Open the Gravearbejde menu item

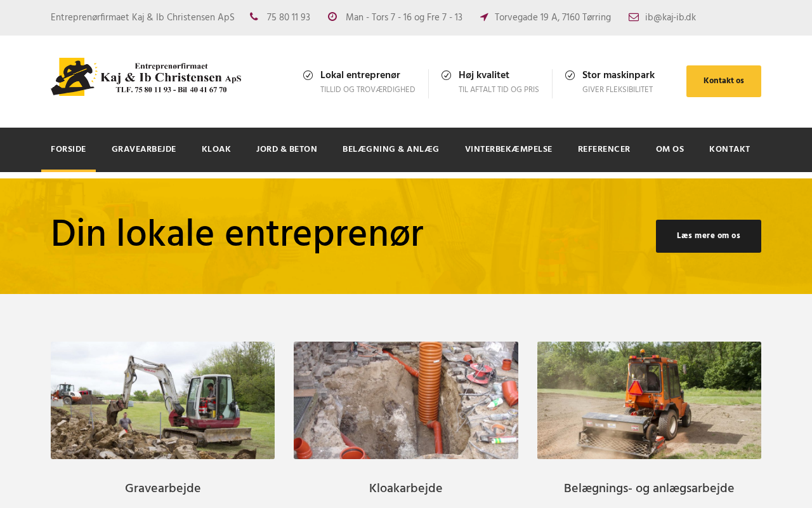[x=144, y=150]
